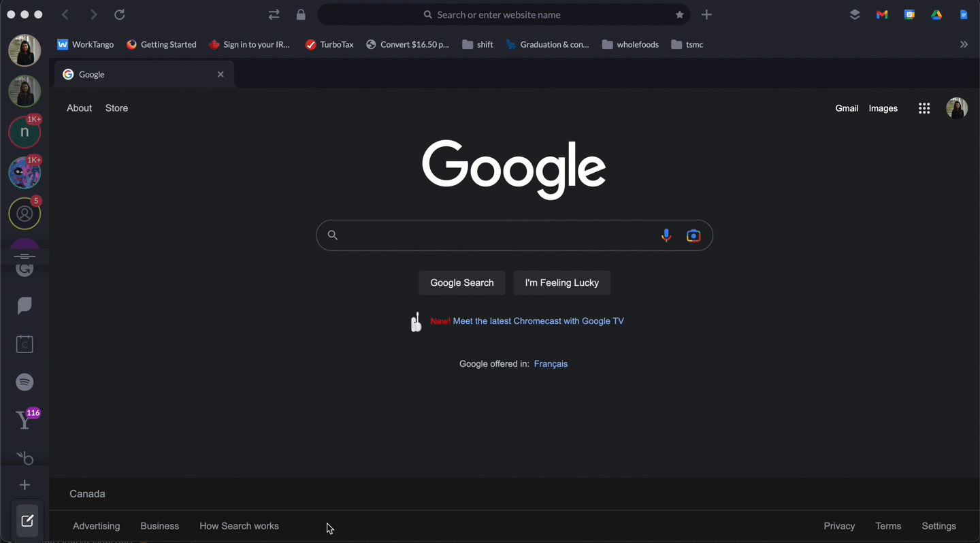980x543 pixels.
Task: Open the shift bookmarks folder
Action: pos(478,44)
